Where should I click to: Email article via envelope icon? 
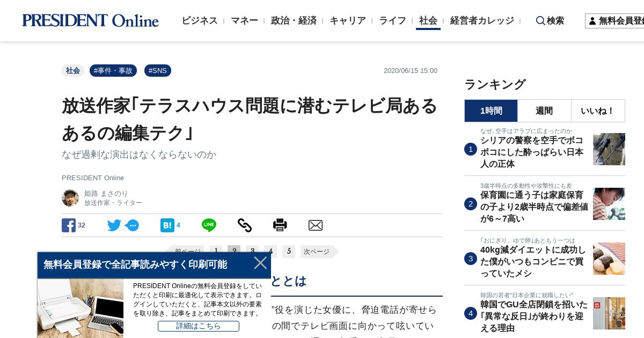pos(316,225)
